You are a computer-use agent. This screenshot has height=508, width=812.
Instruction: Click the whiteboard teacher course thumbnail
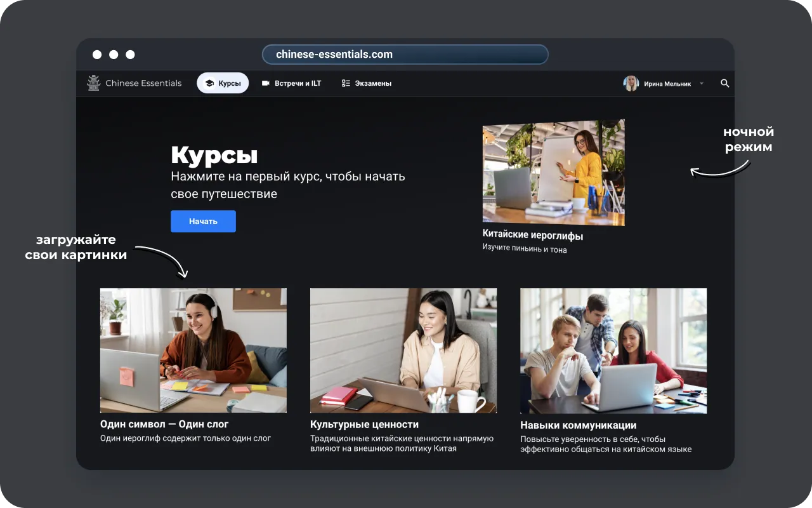pos(553,171)
